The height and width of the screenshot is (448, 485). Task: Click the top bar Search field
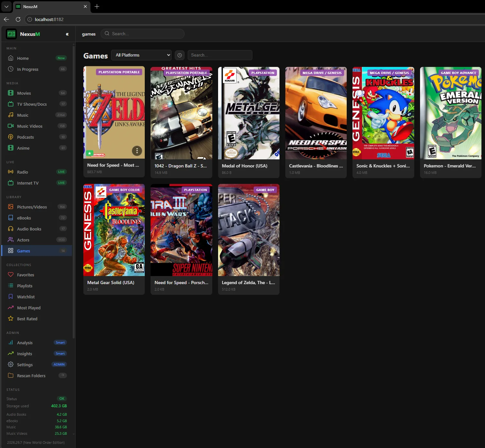(x=142, y=34)
